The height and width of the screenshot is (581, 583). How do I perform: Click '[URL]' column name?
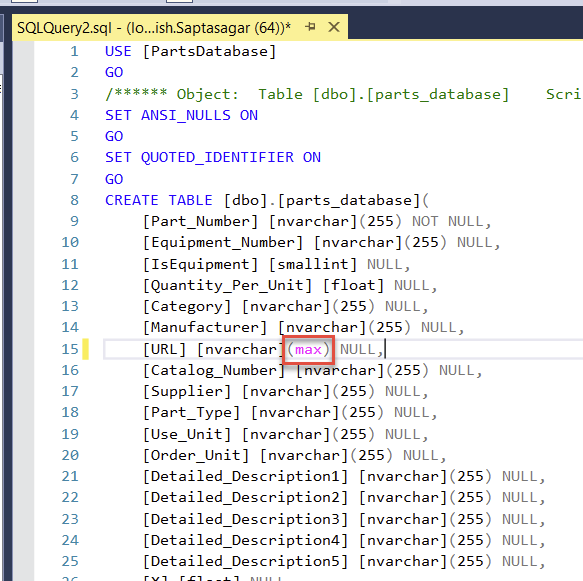(x=164, y=349)
